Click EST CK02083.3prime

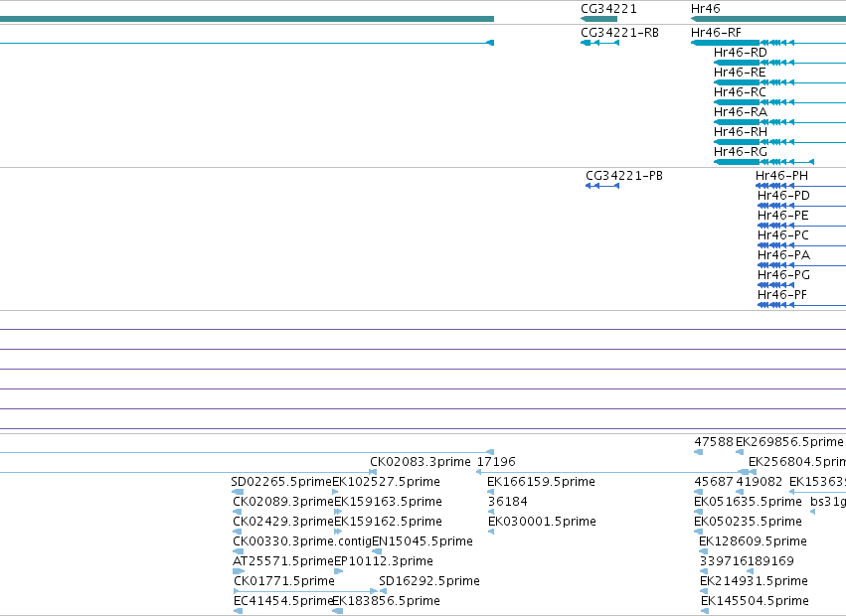tap(421, 462)
